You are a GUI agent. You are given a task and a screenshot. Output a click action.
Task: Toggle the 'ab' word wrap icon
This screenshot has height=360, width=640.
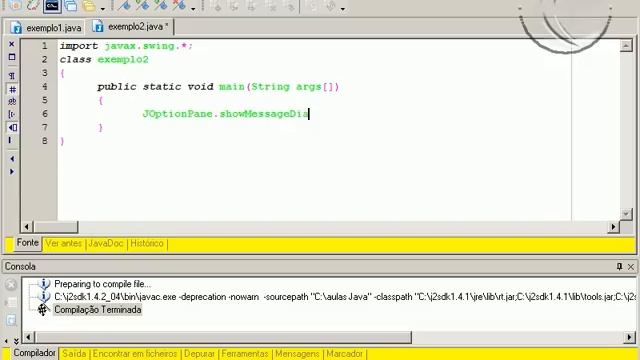click(x=12, y=102)
